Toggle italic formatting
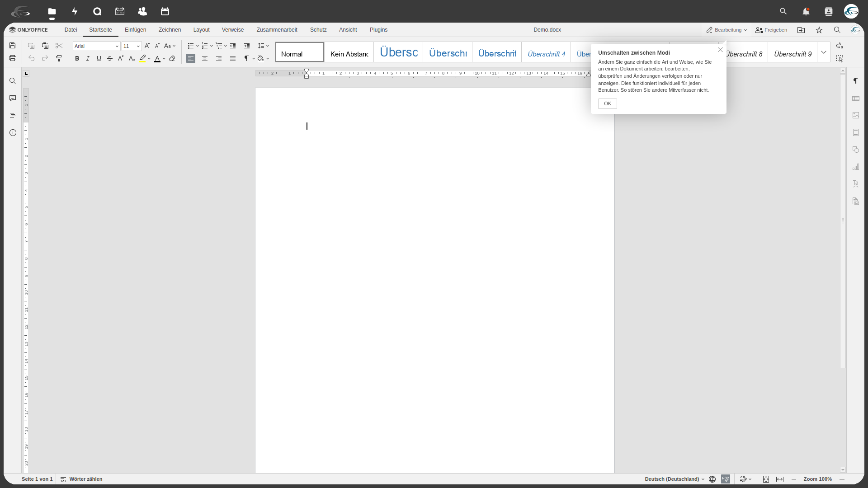The height and width of the screenshot is (488, 868). click(88, 58)
